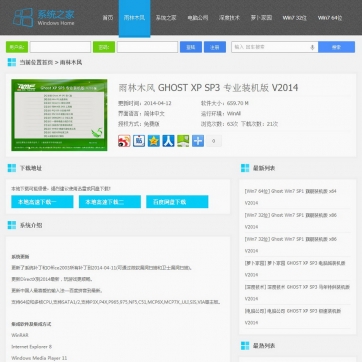Image resolution: width=362 pixels, height=362 pixels.
Task: Share to Baidu Tieba icon
Action: point(139,141)
